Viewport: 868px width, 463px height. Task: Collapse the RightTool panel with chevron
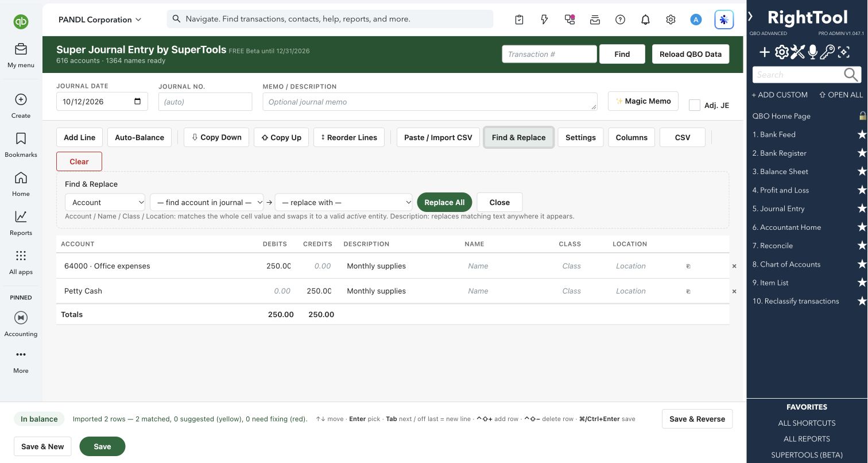750,17
